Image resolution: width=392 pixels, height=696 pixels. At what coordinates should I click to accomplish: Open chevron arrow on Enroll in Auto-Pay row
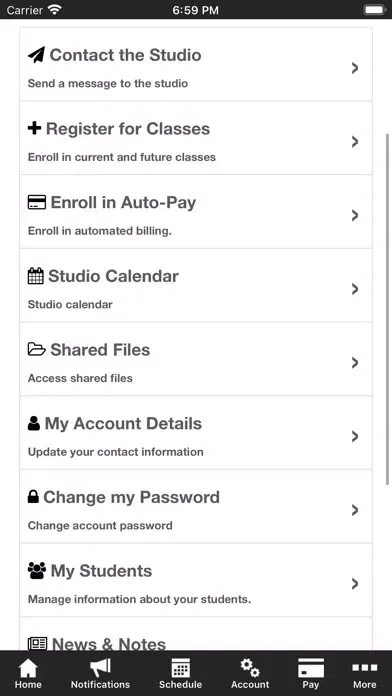tap(355, 215)
